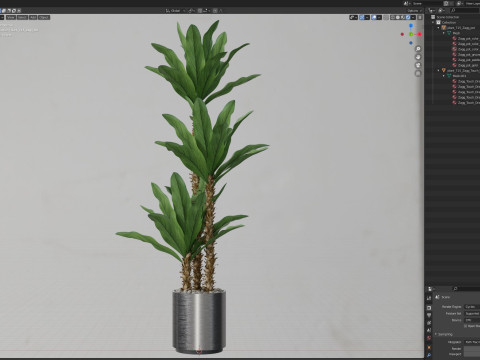Open the Global transform orientation dropdown
The width and height of the screenshot is (480, 360).
coord(175,11)
